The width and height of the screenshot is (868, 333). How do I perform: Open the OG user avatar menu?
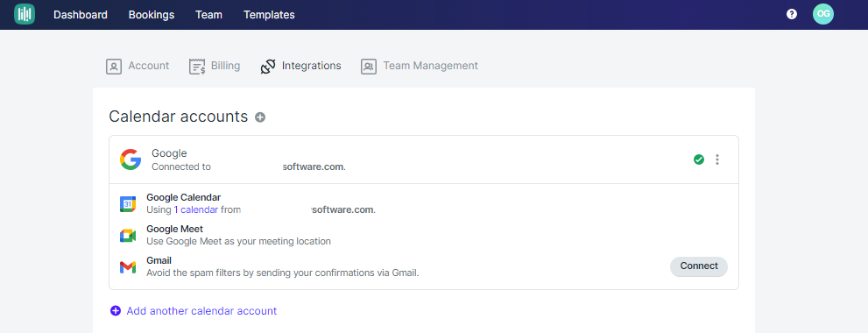click(x=823, y=14)
